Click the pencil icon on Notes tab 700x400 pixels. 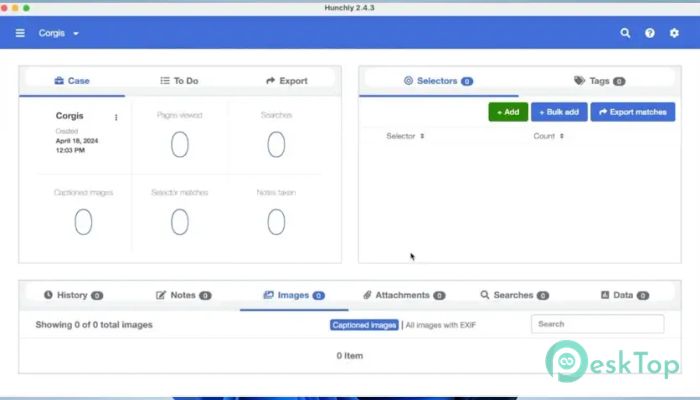point(161,295)
